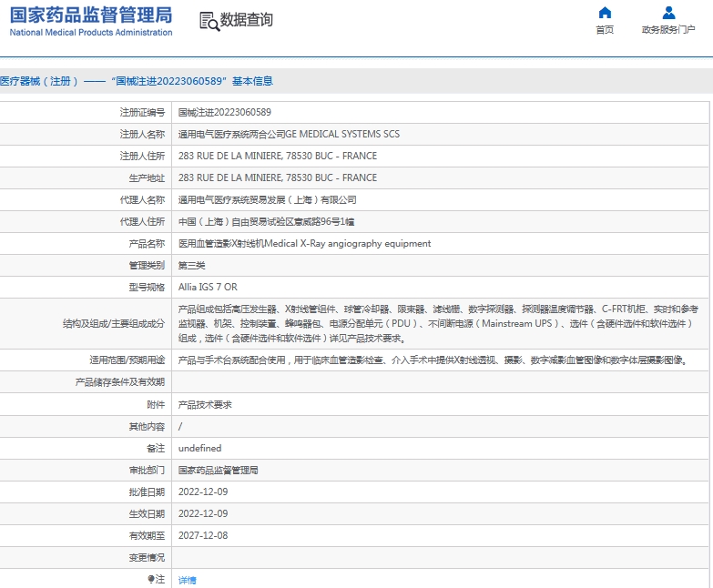The height and width of the screenshot is (588, 713).
Task: Open the 政务服务门户 link text
Action: point(668,29)
